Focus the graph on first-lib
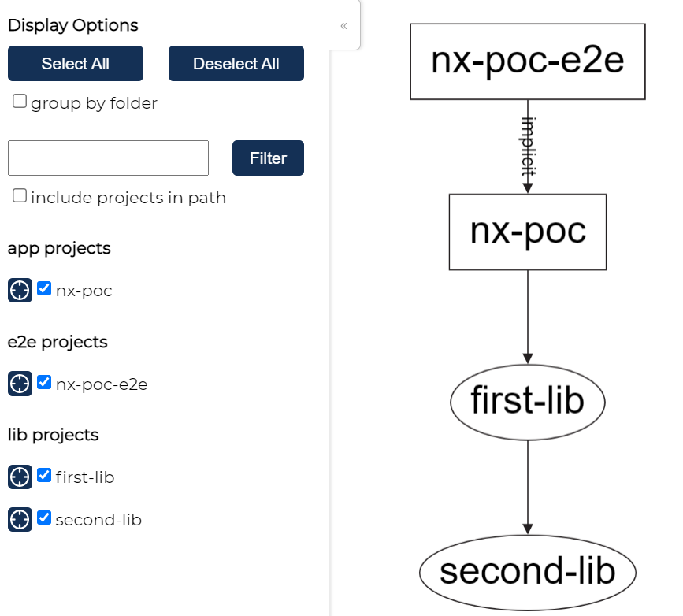The width and height of the screenshot is (683, 616). (20, 477)
